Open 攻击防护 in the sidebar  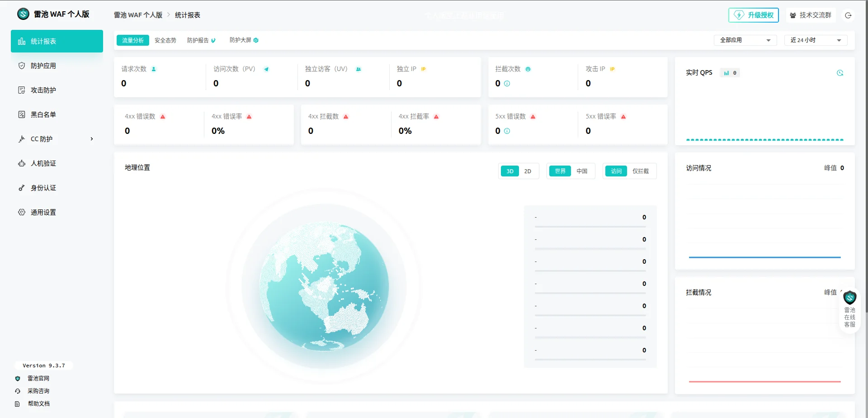point(57,90)
